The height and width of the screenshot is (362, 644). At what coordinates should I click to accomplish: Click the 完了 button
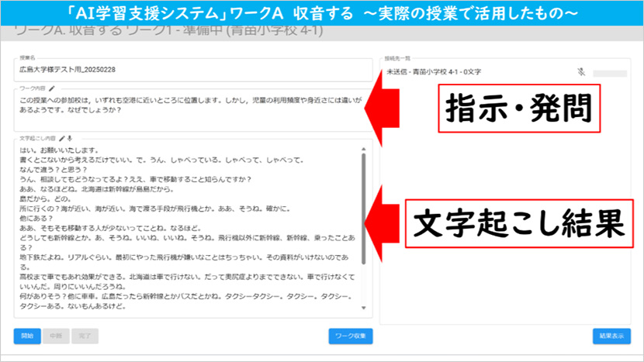point(85,336)
